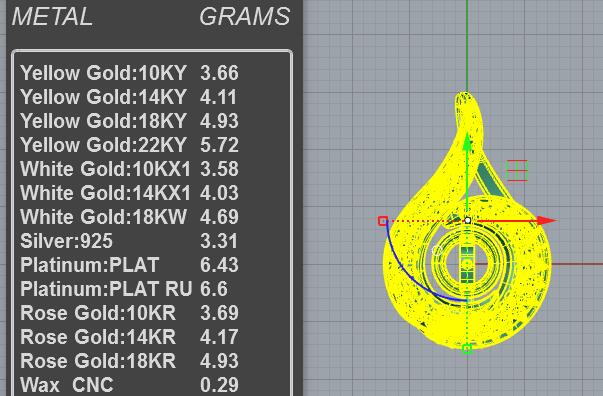Select the Yellow Gold:18KY row
Image resolution: width=603 pixels, height=396 pixels.
coord(129,120)
